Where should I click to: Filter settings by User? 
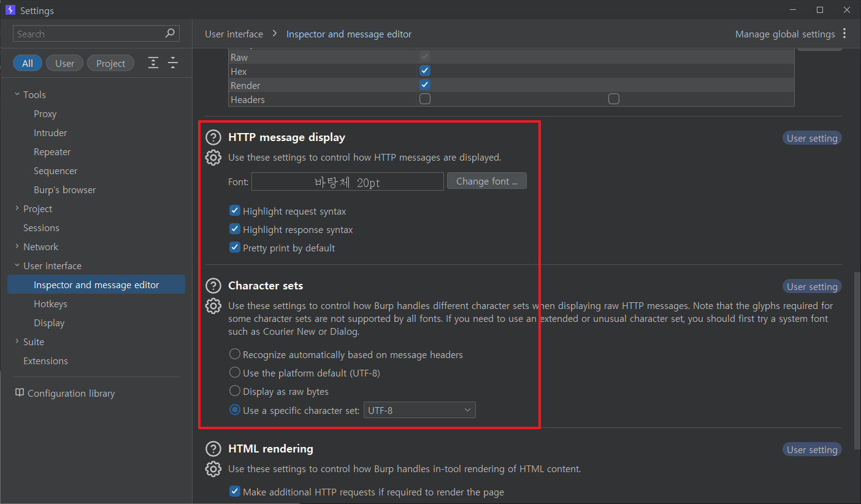point(65,63)
